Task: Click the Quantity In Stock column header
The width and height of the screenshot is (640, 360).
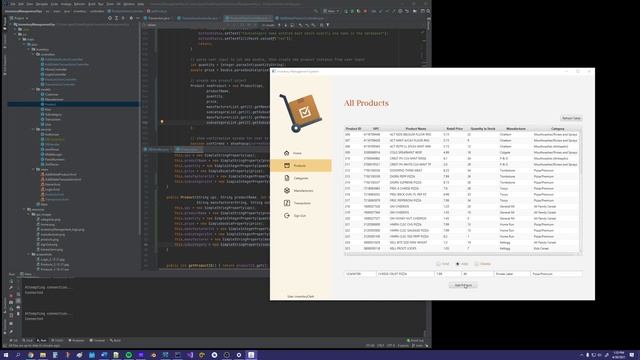Action: click(482, 129)
